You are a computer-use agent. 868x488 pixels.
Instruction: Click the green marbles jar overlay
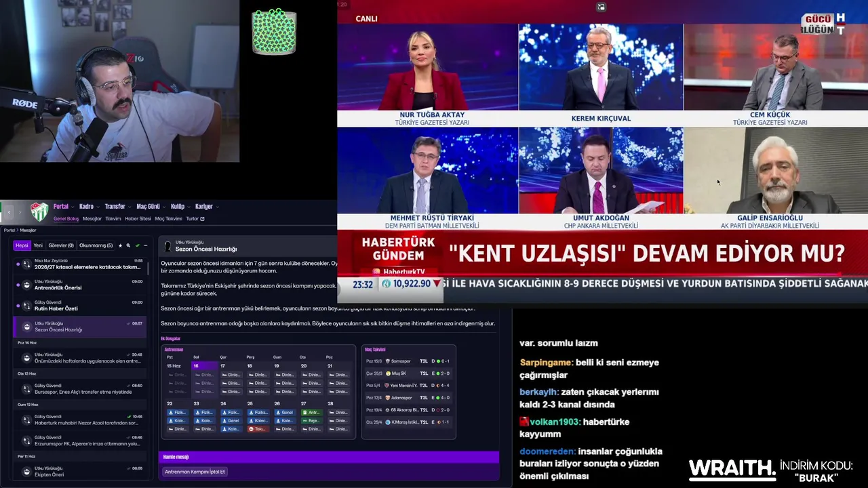click(274, 32)
